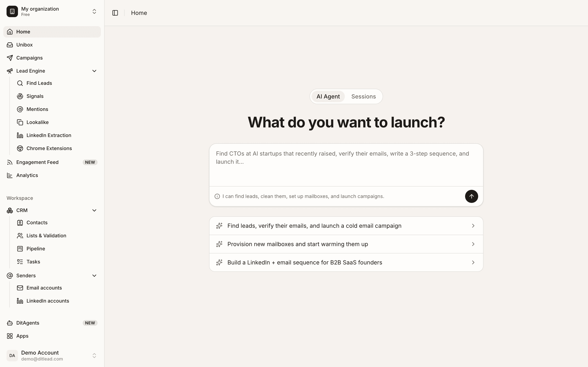Viewport: 588px width, 367px height.
Task: Switch to the Sessions tab
Action: 363,97
